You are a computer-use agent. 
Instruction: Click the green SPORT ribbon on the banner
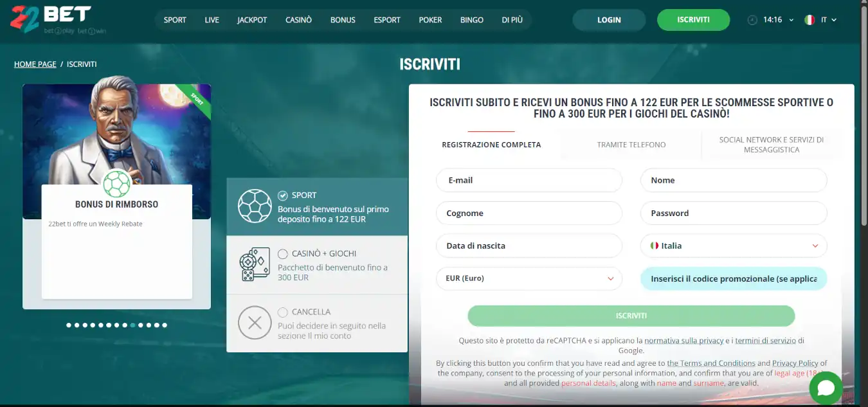coord(195,100)
